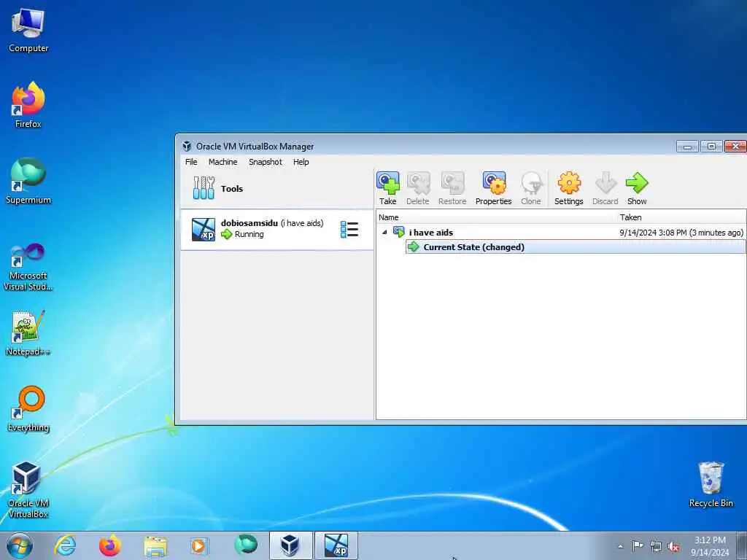Select the Tools entry in VirtualBox sidebar
This screenshot has height=560, width=747.
[x=276, y=188]
